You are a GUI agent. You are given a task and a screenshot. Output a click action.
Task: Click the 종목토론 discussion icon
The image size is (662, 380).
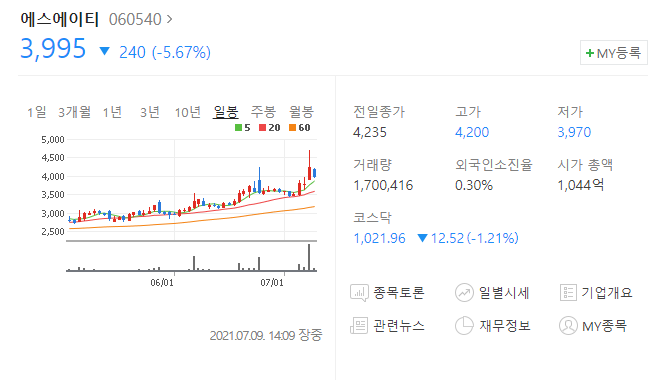tap(359, 293)
